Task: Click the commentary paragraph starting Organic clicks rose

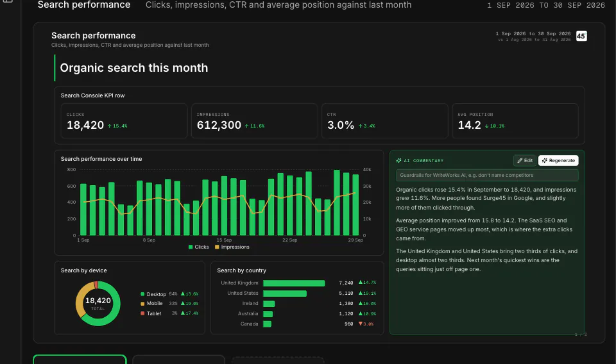Action: 486,199
